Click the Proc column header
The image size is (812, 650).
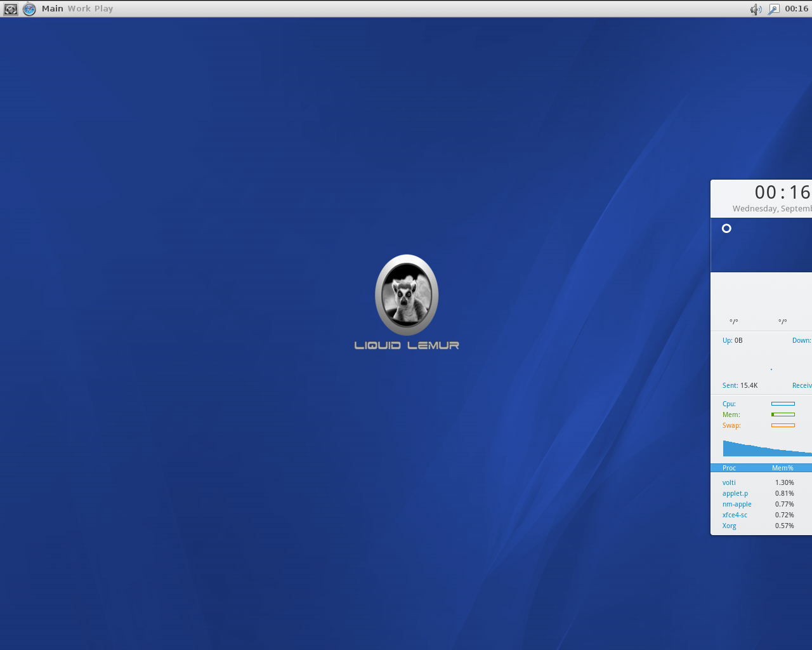pos(730,468)
